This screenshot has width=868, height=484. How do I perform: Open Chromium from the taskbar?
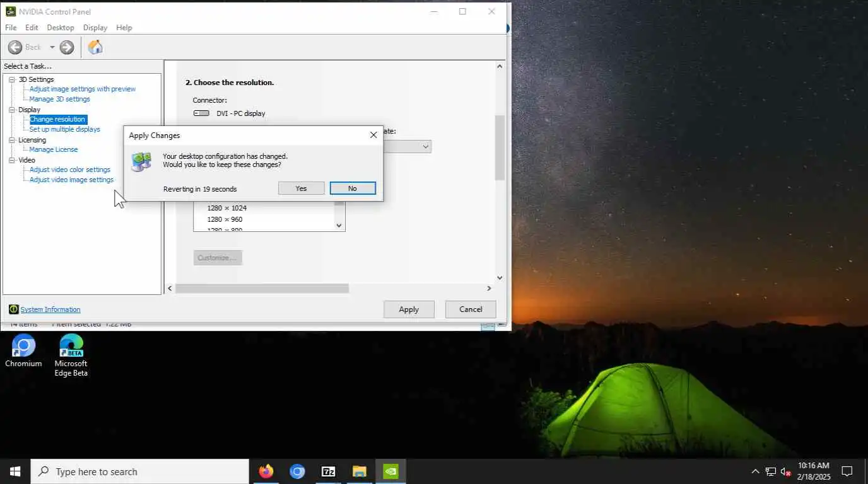coord(297,471)
